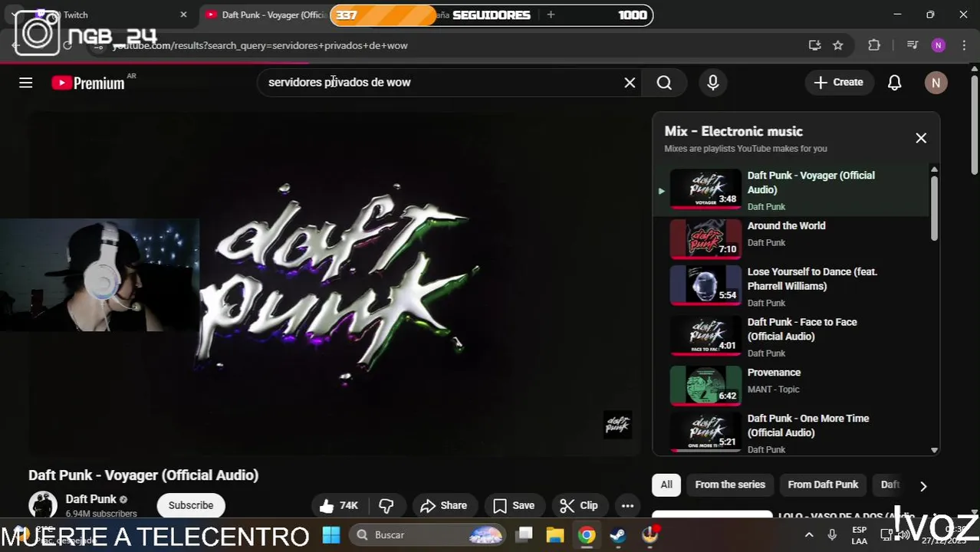The height and width of the screenshot is (552, 980).
Task: Show hidden system tray icons
Action: point(809,534)
